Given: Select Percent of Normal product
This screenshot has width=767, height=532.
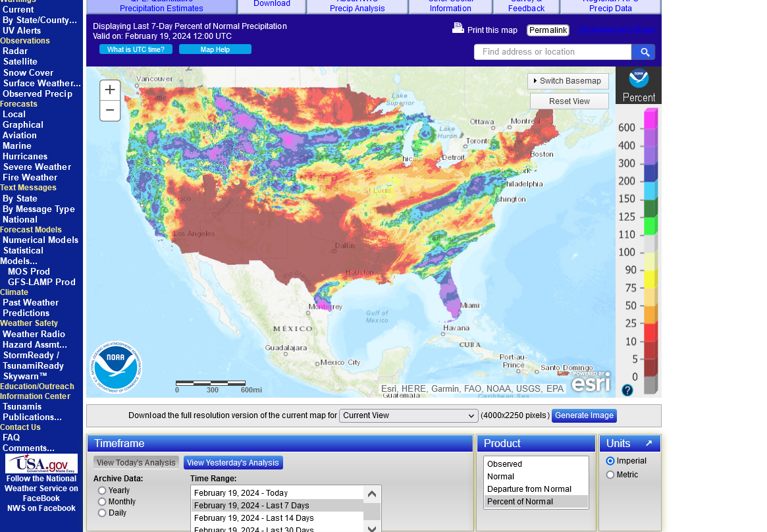Looking at the screenshot, I should coord(536,502).
